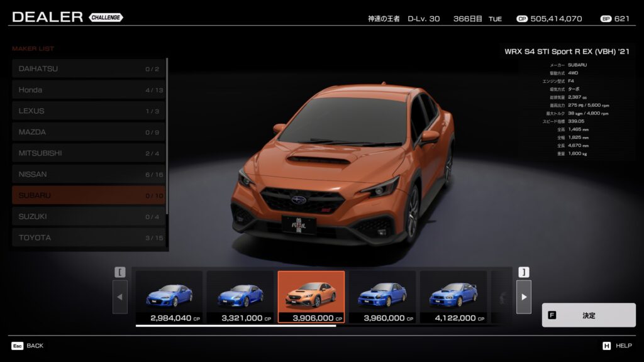The height and width of the screenshot is (362, 644).
Task: Choose TOYOTA from the maker list
Action: click(x=88, y=238)
